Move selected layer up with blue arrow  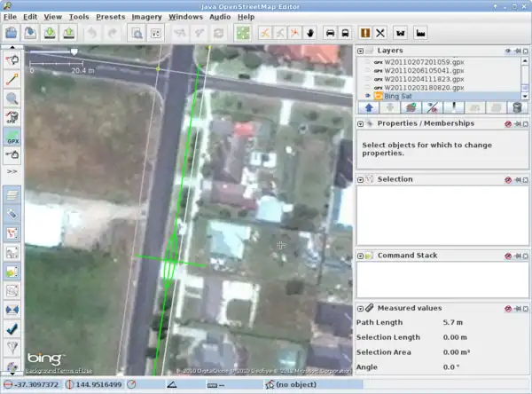(368, 107)
